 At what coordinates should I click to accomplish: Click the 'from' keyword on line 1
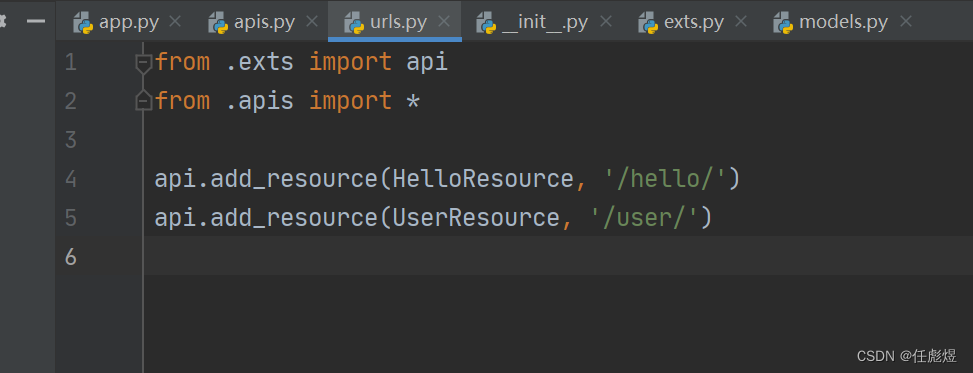pos(182,62)
